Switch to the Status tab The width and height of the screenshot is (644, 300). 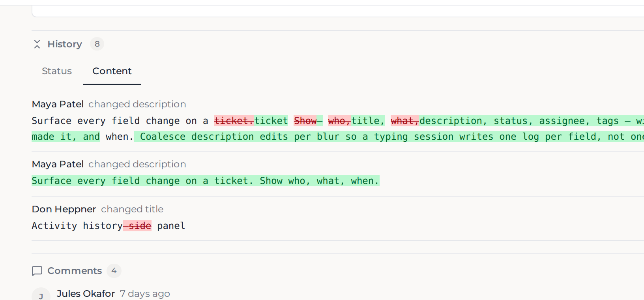(x=57, y=71)
